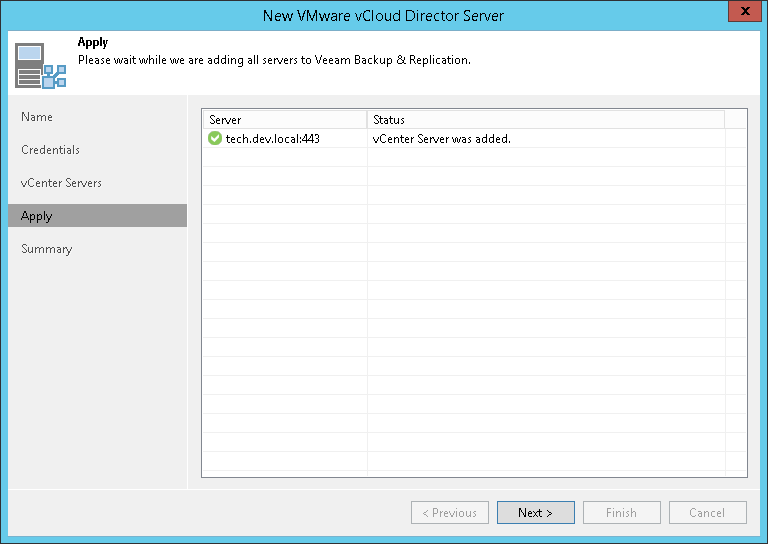Screen dimensions: 768x544
Task: Click the 'Apply' heading in dialog header
Action: click(x=93, y=42)
